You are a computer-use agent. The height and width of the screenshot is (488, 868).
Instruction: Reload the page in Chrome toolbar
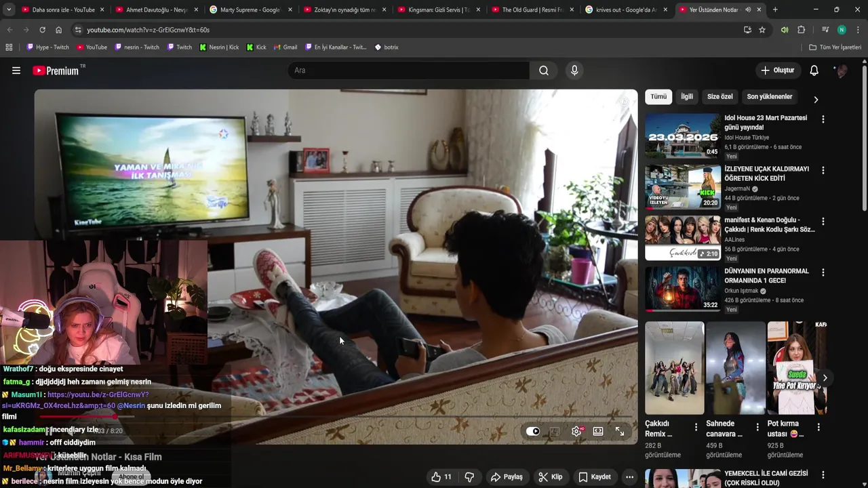42,30
